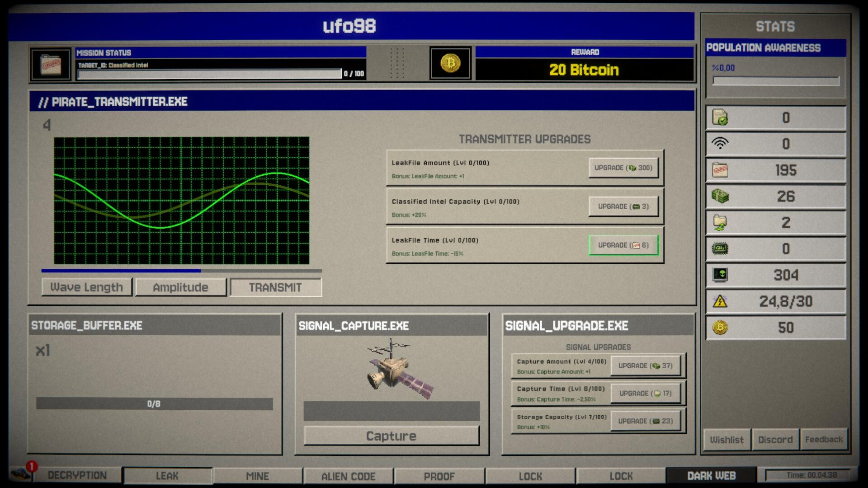Upgrade LeakFile Amount for 300
This screenshot has height=488, width=868.
click(623, 168)
